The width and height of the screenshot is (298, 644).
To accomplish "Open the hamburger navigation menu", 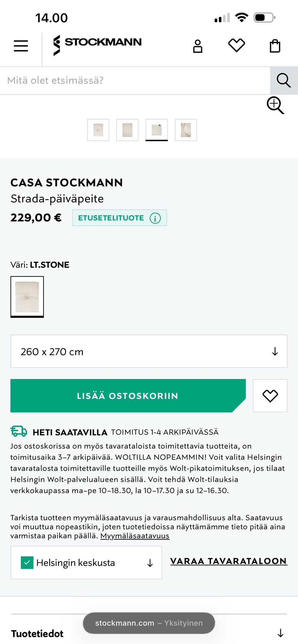I will (21, 46).
